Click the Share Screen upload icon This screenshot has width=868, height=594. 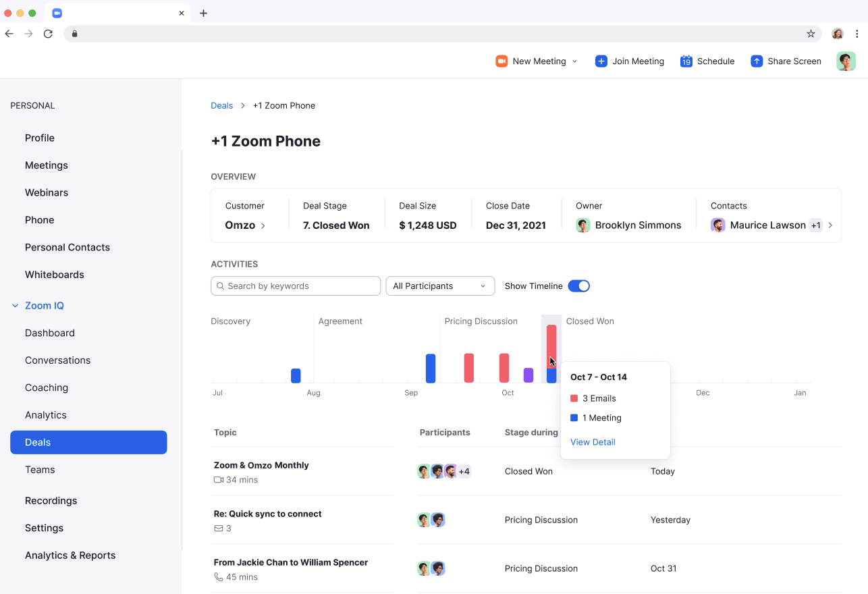(756, 61)
